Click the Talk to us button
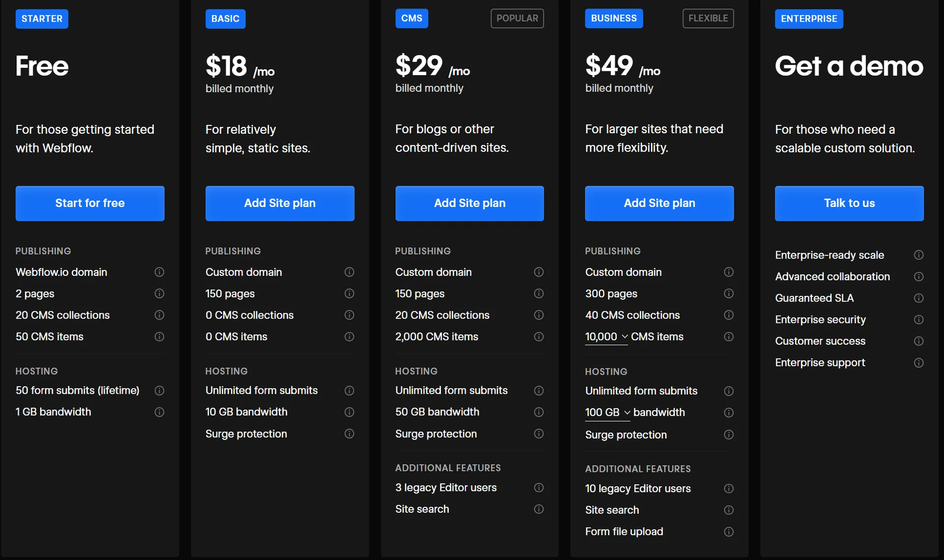Image resolution: width=944 pixels, height=560 pixels. click(849, 203)
